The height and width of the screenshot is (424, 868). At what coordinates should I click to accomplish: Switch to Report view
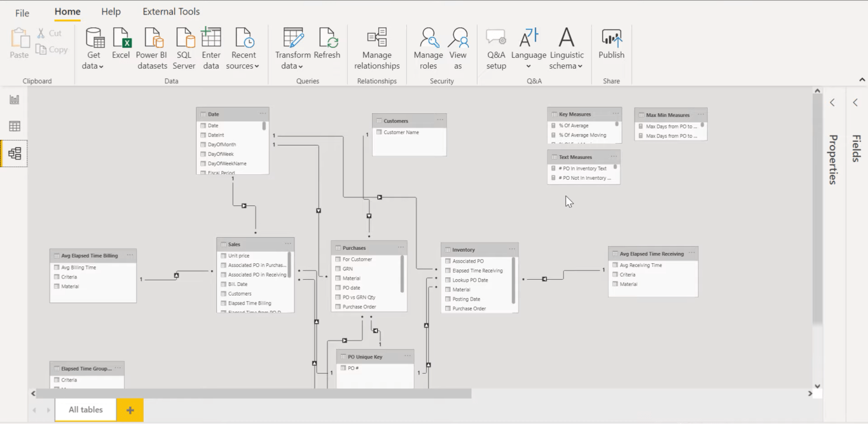pos(14,99)
